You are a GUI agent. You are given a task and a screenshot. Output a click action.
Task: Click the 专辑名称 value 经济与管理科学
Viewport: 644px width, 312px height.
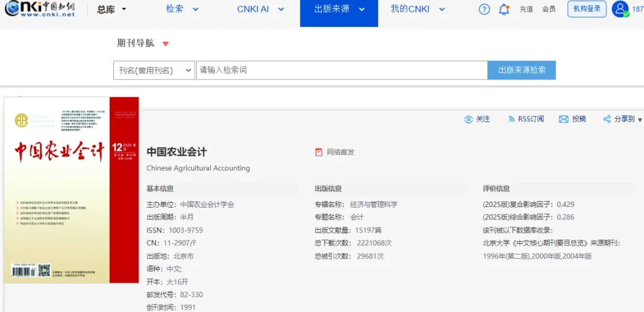(374, 204)
